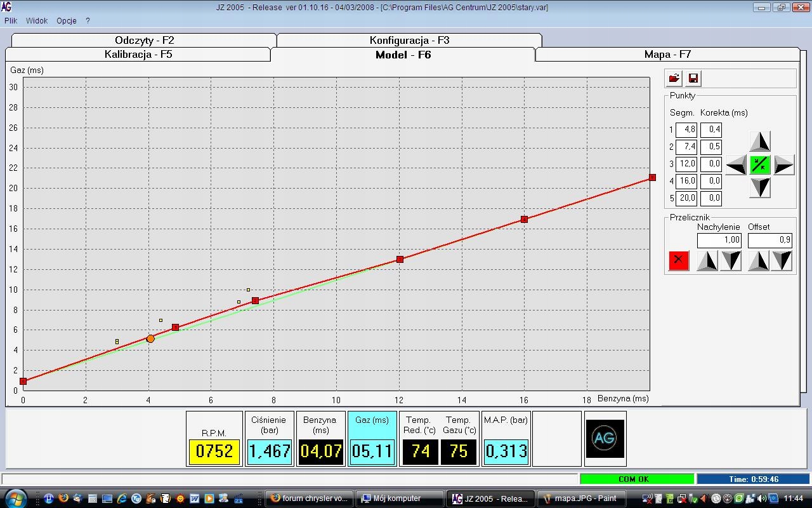Image resolution: width=812 pixels, height=508 pixels.
Task: Open the Plik menu
Action: pyautogui.click(x=11, y=20)
